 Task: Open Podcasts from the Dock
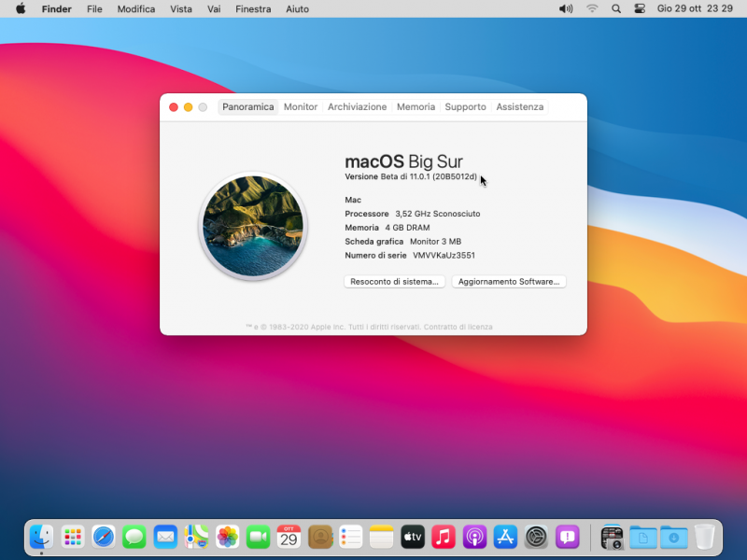click(x=473, y=537)
